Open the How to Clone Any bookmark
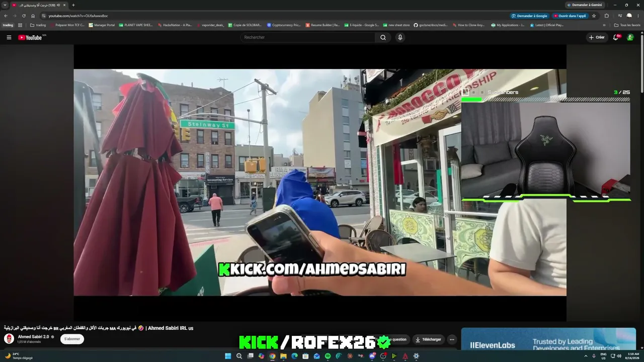Image resolution: width=644 pixels, height=362 pixels. tap(469, 25)
